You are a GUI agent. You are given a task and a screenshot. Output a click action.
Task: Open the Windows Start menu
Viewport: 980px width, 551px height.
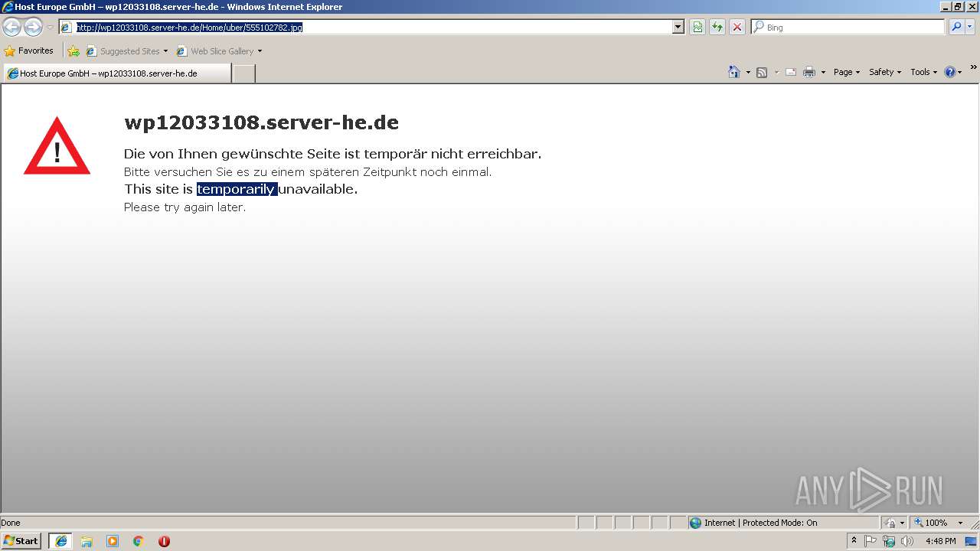pyautogui.click(x=21, y=541)
